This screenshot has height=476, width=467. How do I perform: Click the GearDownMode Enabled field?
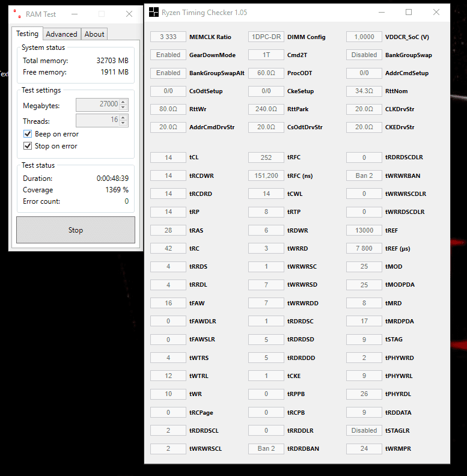(168, 55)
